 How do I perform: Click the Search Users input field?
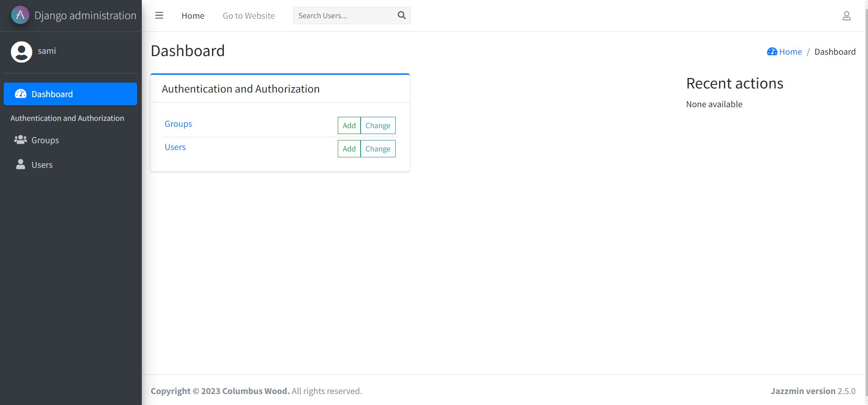tap(343, 16)
